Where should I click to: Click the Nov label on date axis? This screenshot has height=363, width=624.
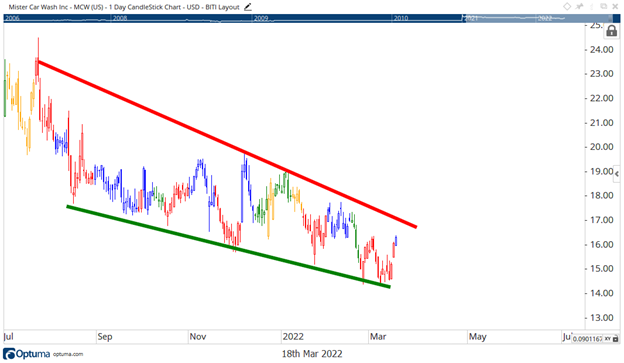pos(198,336)
